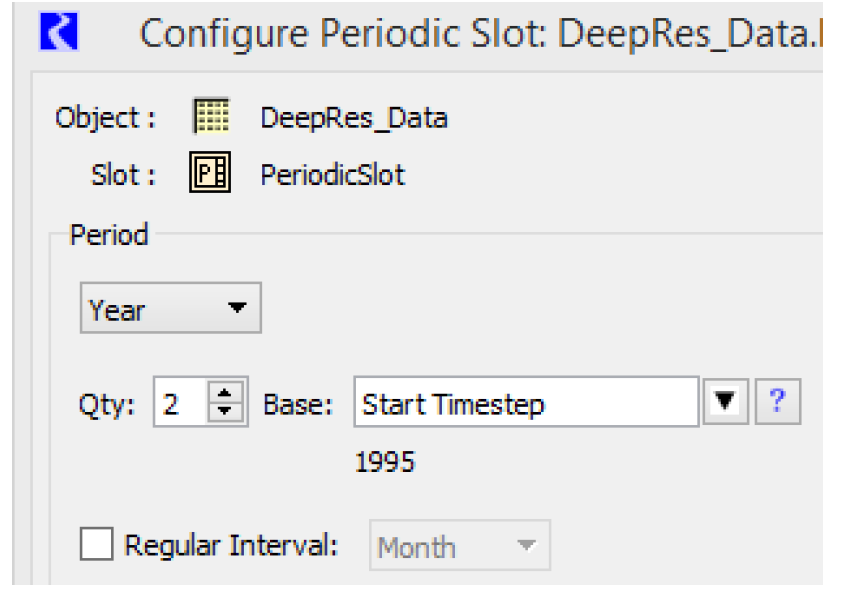
Task: Click the Base: field label
Action: point(297,404)
